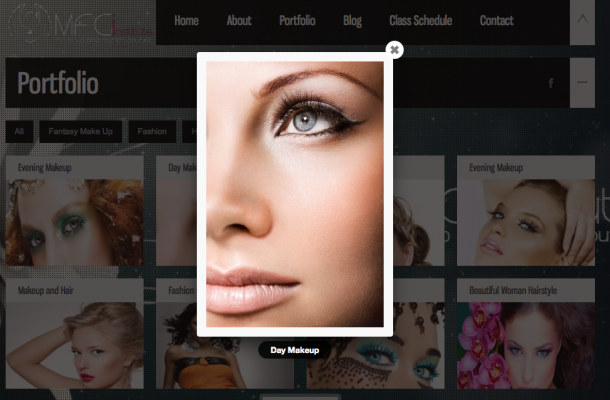Filter by Fantasy Make Up

point(81,132)
